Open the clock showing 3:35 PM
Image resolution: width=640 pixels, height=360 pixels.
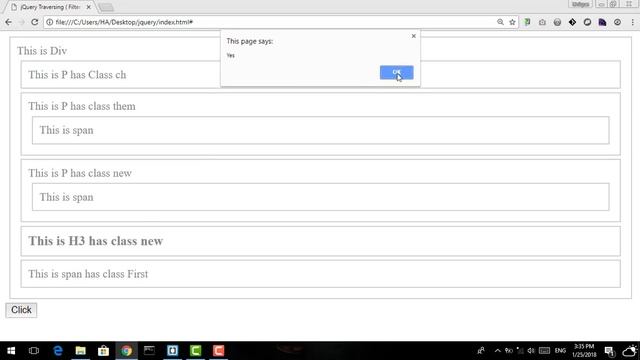[584, 351]
